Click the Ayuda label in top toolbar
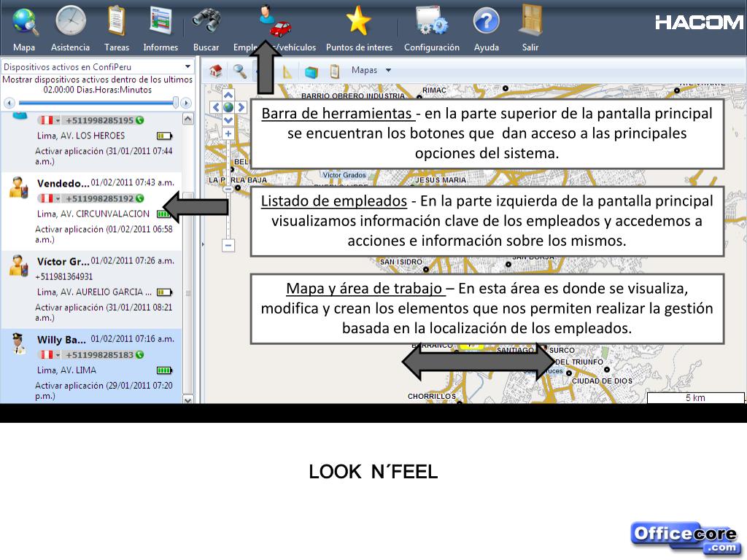747x560 pixels. tap(487, 47)
